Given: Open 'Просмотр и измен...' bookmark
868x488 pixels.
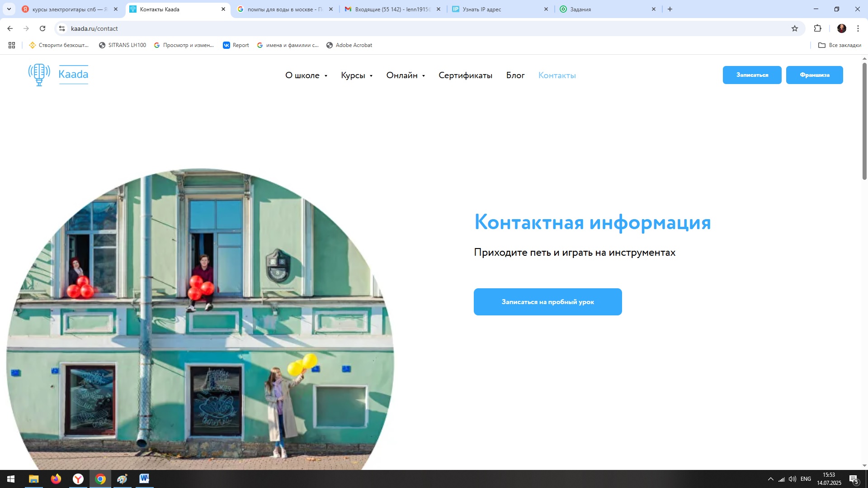Looking at the screenshot, I should 184,45.
